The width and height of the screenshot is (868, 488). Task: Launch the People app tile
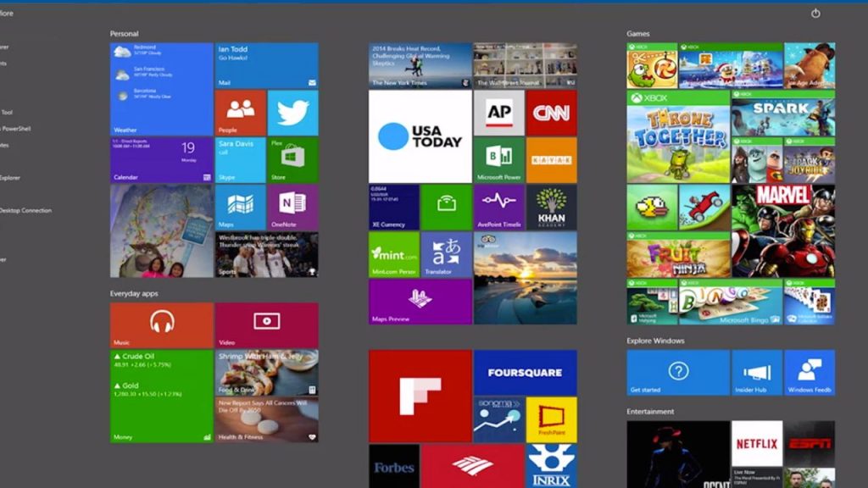240,113
